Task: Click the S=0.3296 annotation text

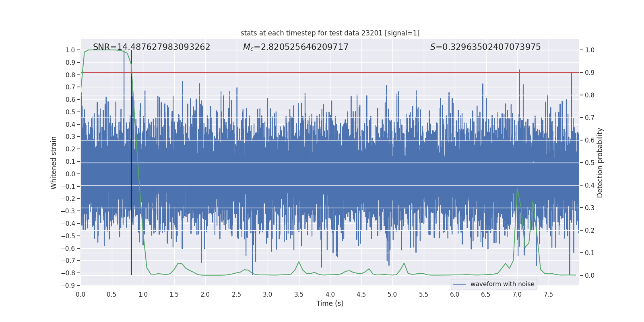Action: (485, 47)
